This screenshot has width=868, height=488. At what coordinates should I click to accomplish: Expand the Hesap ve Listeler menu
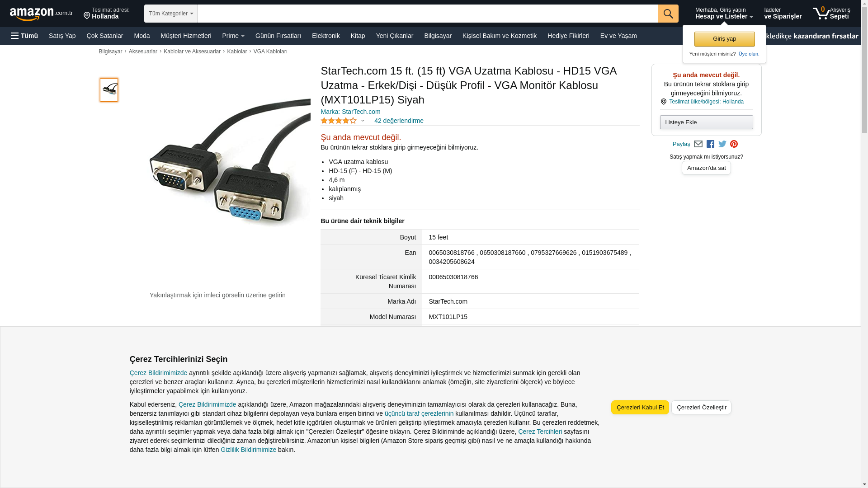(x=724, y=14)
